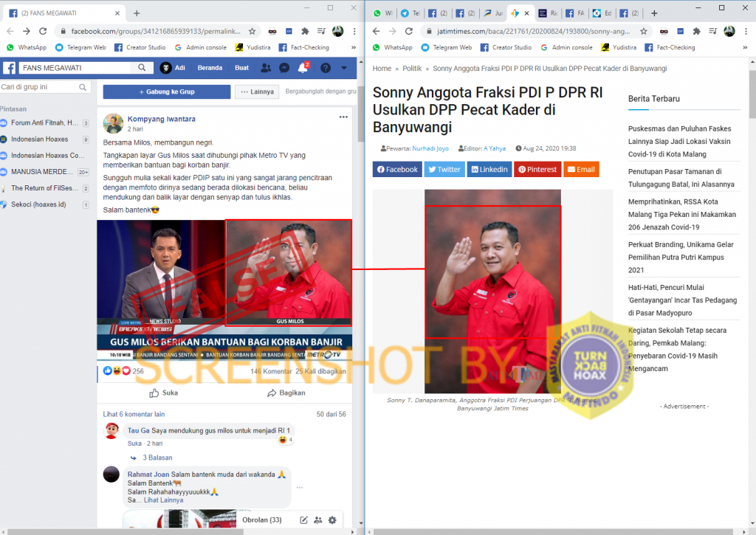The image size is (756, 535).
Task: Open Extensions puzzle icon in the Facebook window
Action: point(305,31)
